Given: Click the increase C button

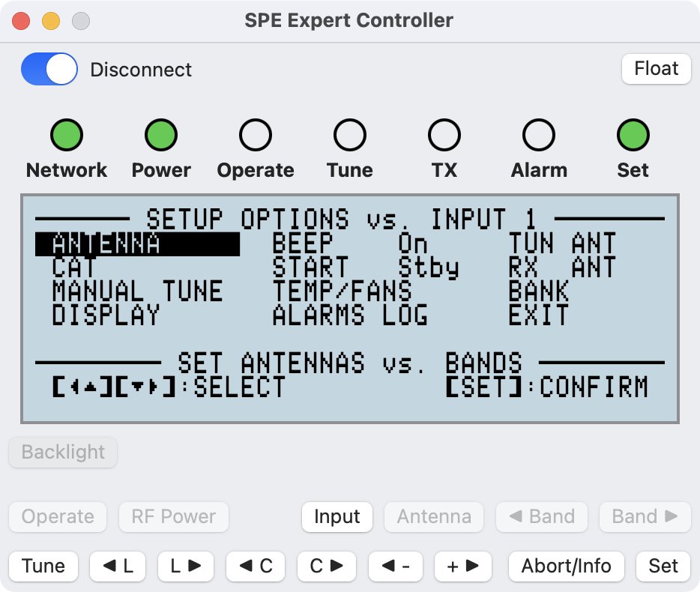Looking at the screenshot, I should coord(327,566).
